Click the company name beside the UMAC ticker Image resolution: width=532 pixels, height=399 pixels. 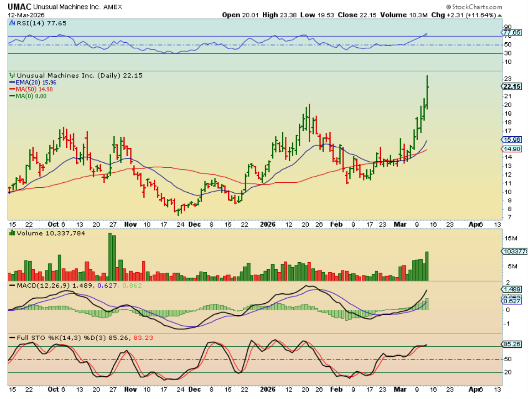click(x=67, y=7)
